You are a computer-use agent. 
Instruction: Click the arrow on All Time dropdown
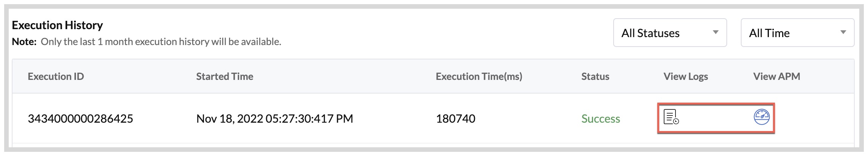point(843,33)
